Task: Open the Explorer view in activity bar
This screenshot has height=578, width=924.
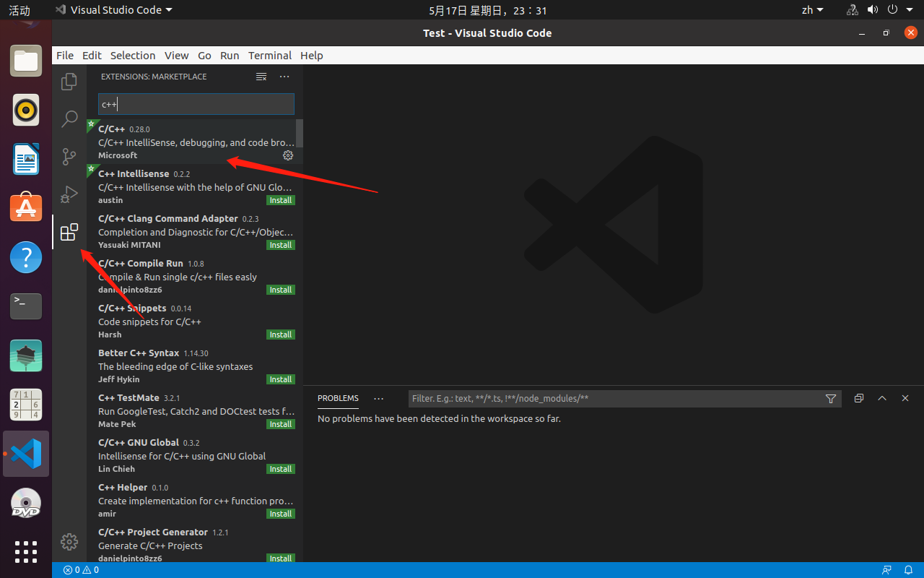Action: (x=69, y=82)
